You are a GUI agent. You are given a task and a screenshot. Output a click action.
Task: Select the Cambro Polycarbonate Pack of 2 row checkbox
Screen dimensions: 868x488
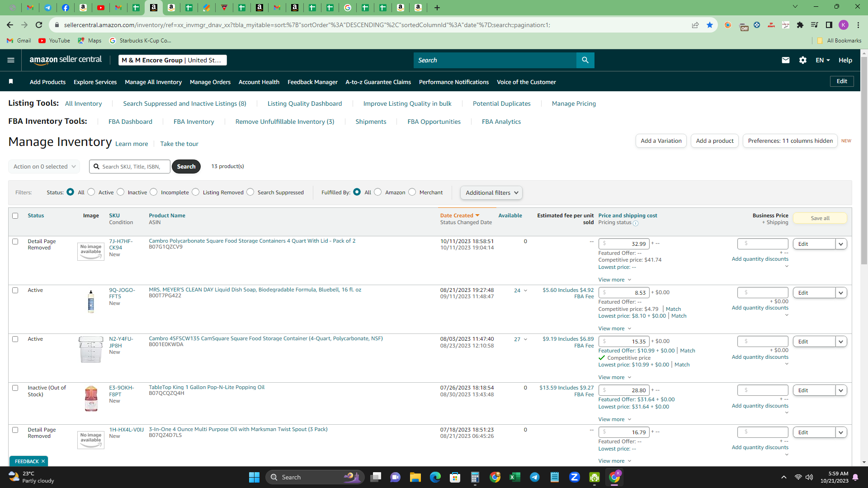(15, 242)
